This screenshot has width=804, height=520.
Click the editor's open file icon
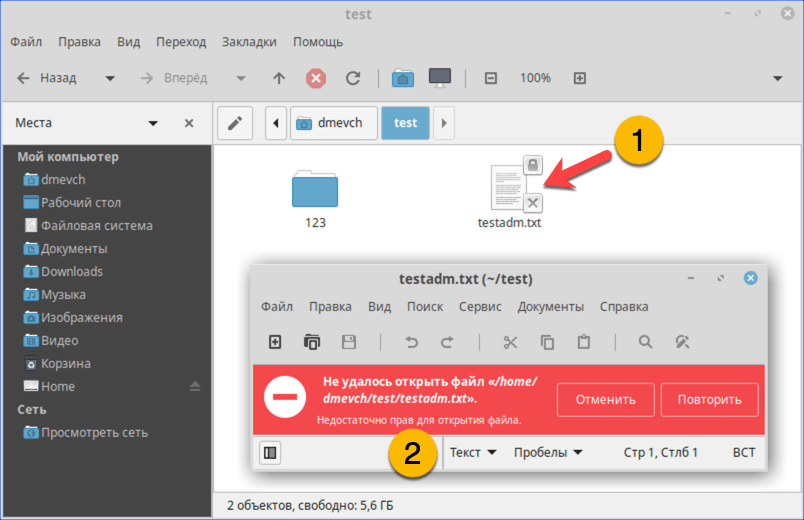(x=312, y=342)
